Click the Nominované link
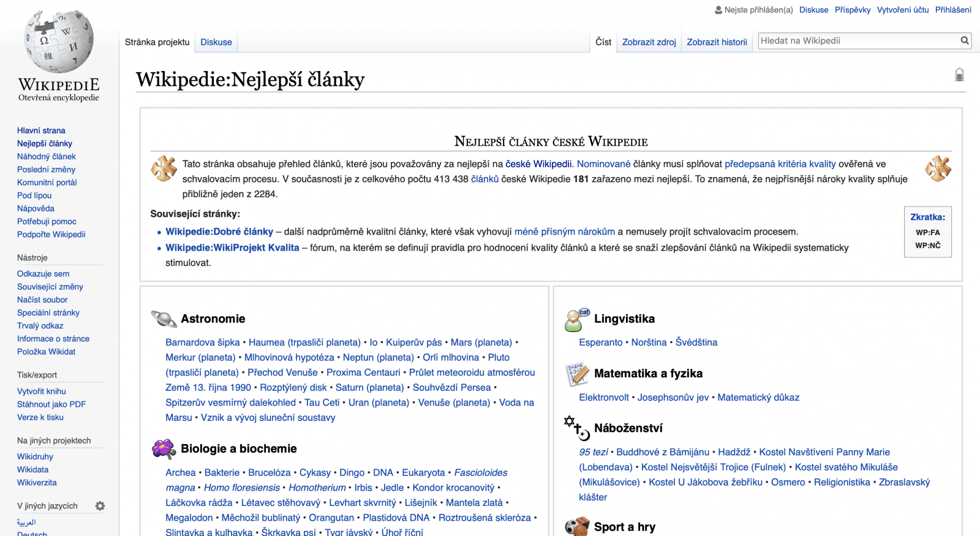Image resolution: width=980 pixels, height=536 pixels. [603, 164]
